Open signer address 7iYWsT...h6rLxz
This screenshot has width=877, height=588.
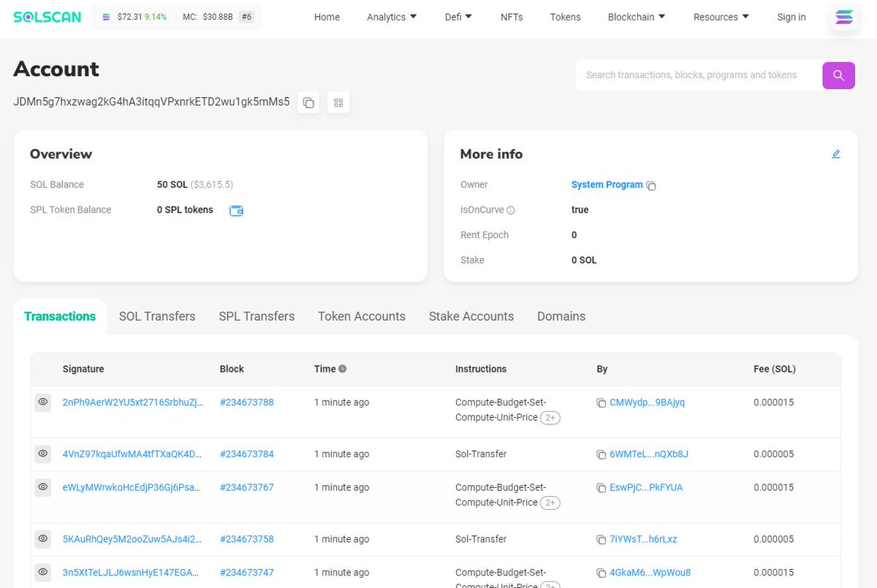(x=643, y=540)
